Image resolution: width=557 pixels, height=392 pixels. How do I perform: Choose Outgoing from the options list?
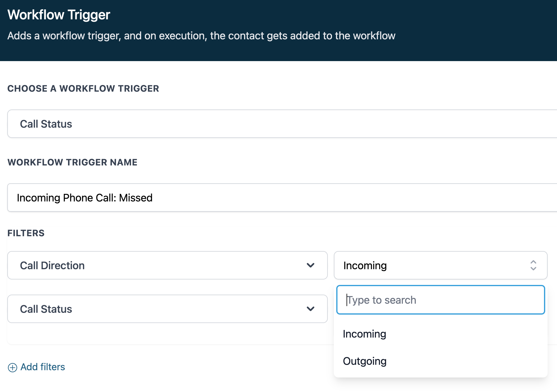(365, 361)
